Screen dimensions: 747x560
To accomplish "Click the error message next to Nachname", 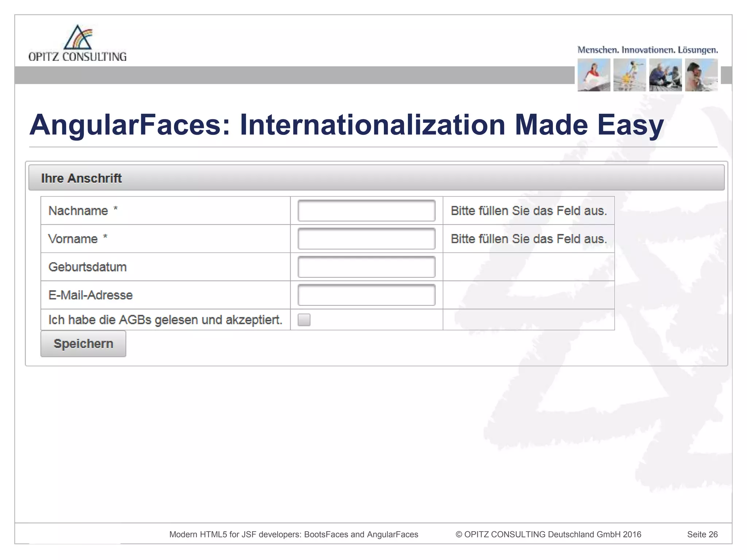I will click(529, 211).
